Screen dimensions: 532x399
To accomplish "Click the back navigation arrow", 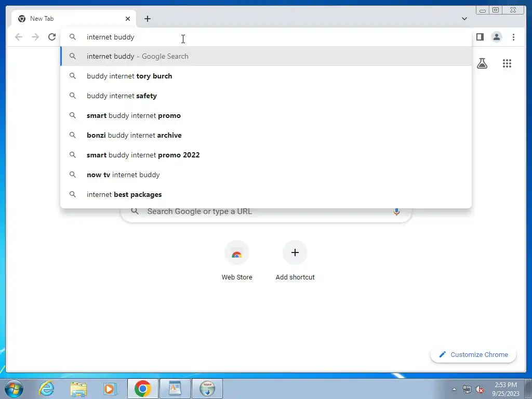I will [19, 37].
